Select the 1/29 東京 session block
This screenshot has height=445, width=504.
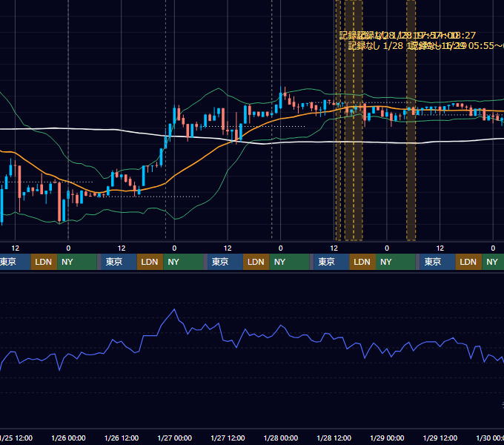[x=437, y=262]
